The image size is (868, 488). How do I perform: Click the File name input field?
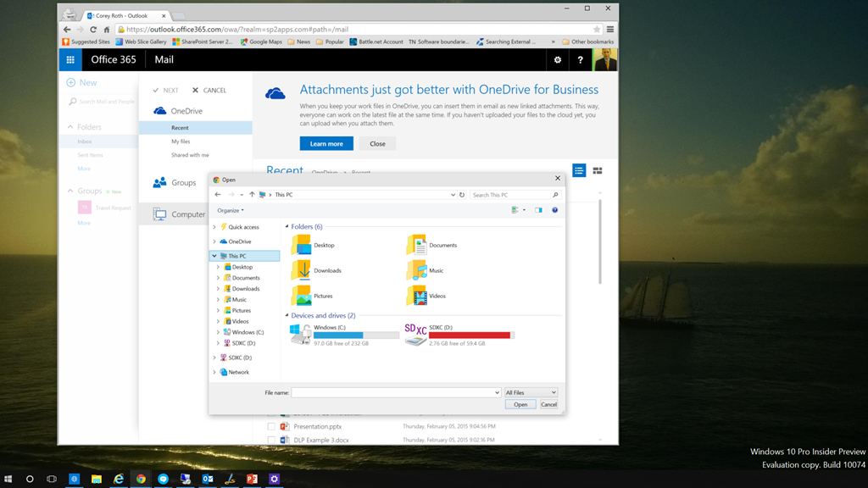396,392
